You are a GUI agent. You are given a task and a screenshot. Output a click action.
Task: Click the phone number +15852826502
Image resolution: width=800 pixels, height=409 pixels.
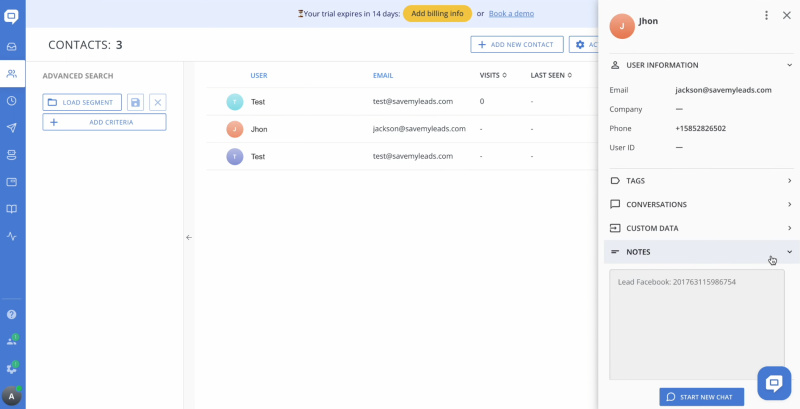click(701, 129)
